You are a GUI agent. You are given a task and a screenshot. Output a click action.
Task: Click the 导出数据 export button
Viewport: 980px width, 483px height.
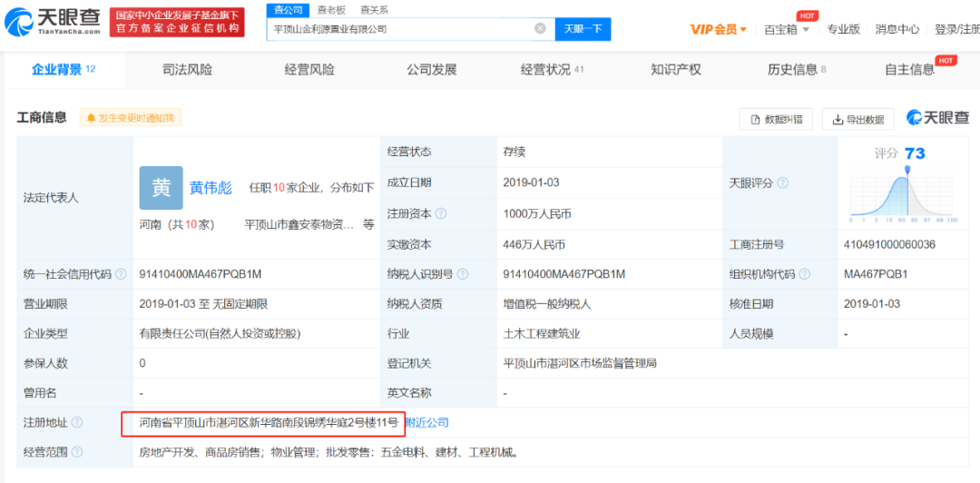click(x=857, y=119)
